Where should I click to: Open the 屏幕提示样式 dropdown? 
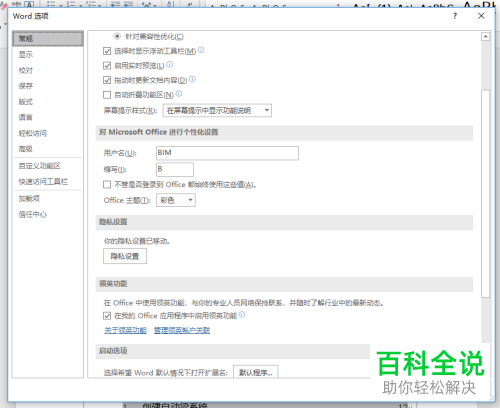(217, 110)
